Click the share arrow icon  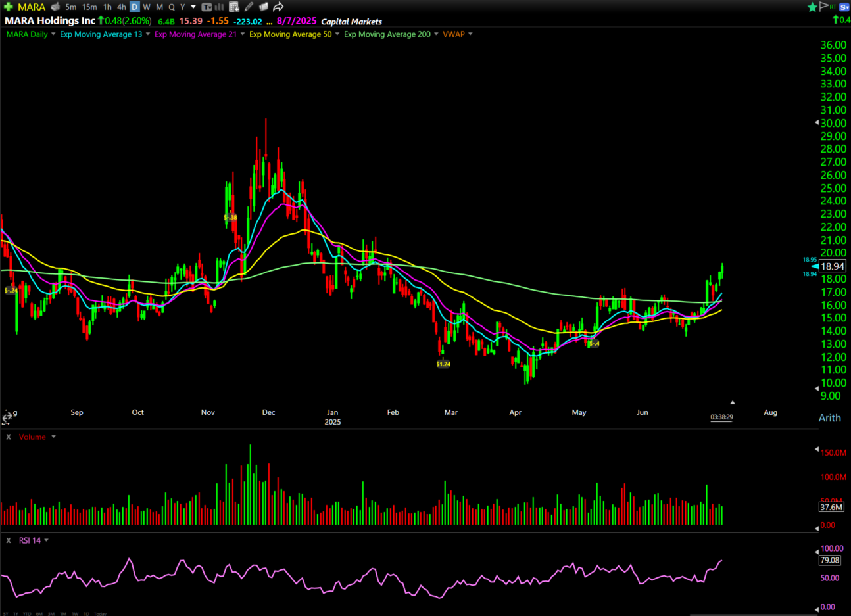[x=278, y=7]
